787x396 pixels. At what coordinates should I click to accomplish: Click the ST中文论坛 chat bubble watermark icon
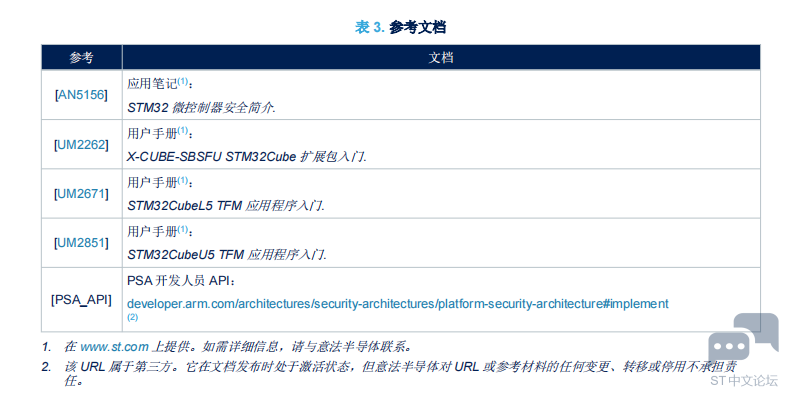(x=744, y=339)
